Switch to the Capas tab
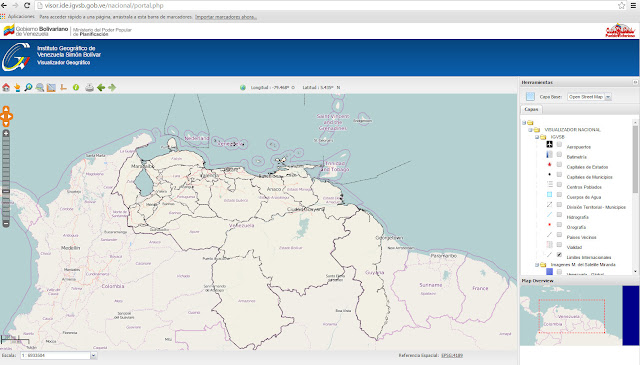Screen dimensions: 640x365 coord(531,109)
